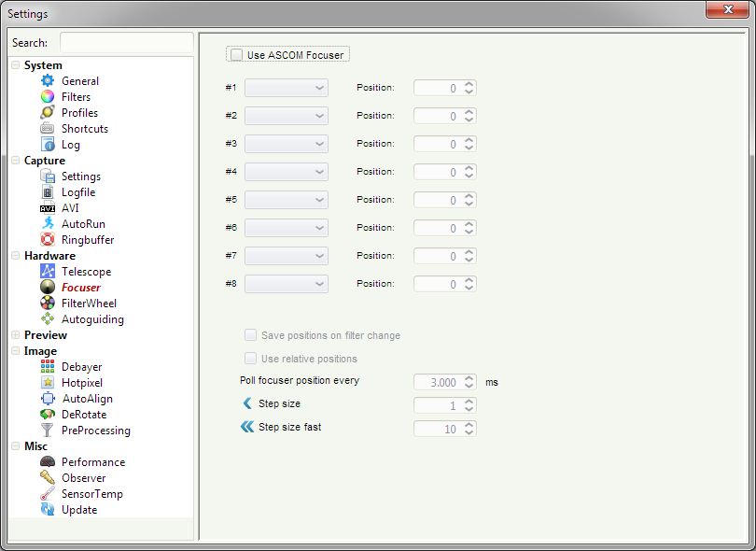Screen dimensions: 756x551
Task: Select the Telescope icon
Action: pos(48,271)
